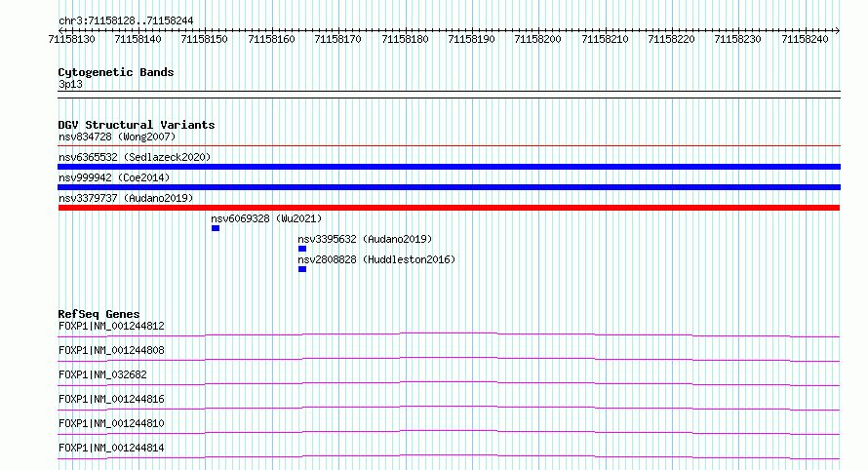This screenshot has width=868, height=470.
Task: Select transcript FOXP1|NM_001244812
Action: pyautogui.click(x=111, y=326)
